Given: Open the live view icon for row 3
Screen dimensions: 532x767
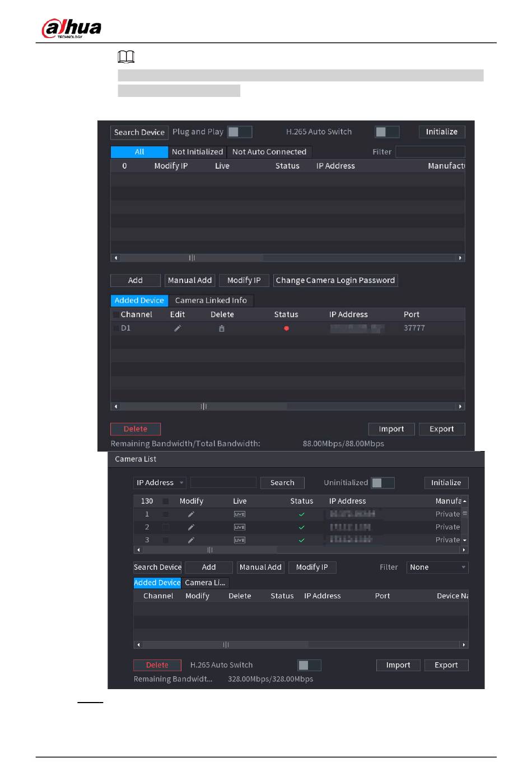Looking at the screenshot, I should [240, 540].
